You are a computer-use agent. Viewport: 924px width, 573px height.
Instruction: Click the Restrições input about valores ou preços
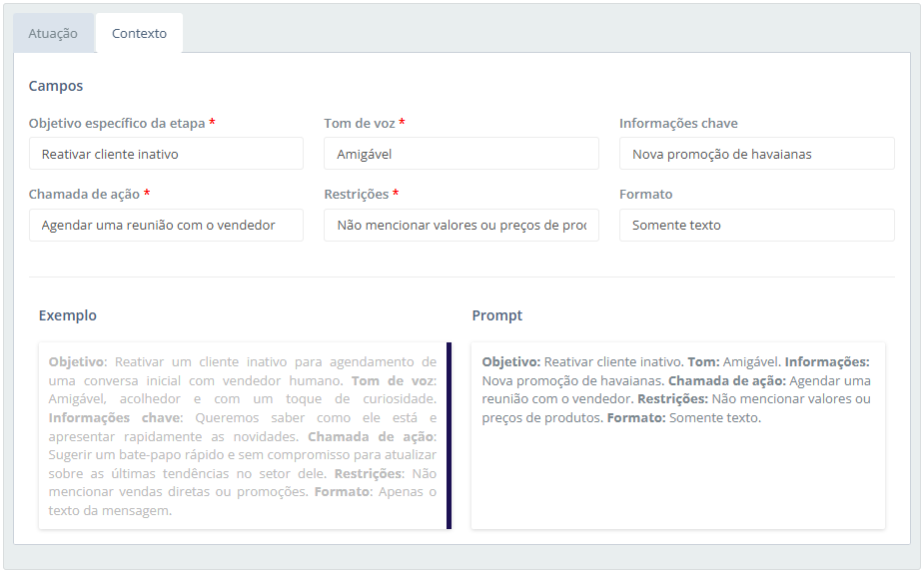click(x=461, y=226)
